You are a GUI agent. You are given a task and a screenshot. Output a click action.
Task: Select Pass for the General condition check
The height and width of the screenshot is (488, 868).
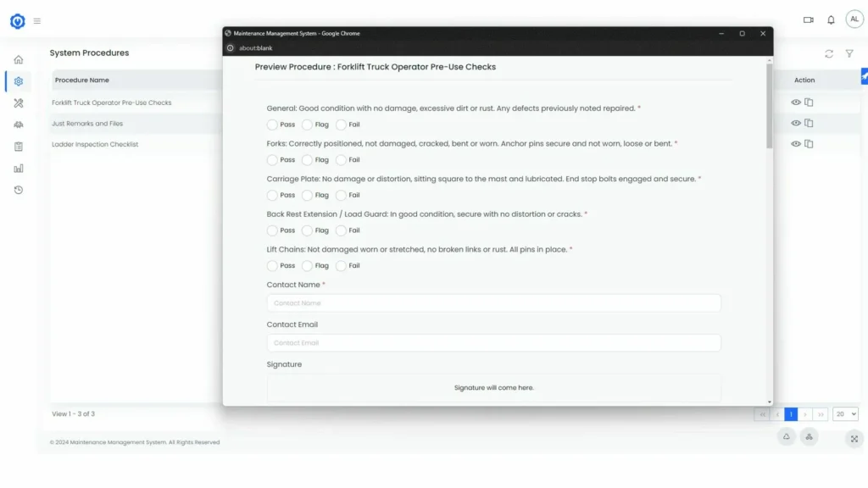(272, 125)
